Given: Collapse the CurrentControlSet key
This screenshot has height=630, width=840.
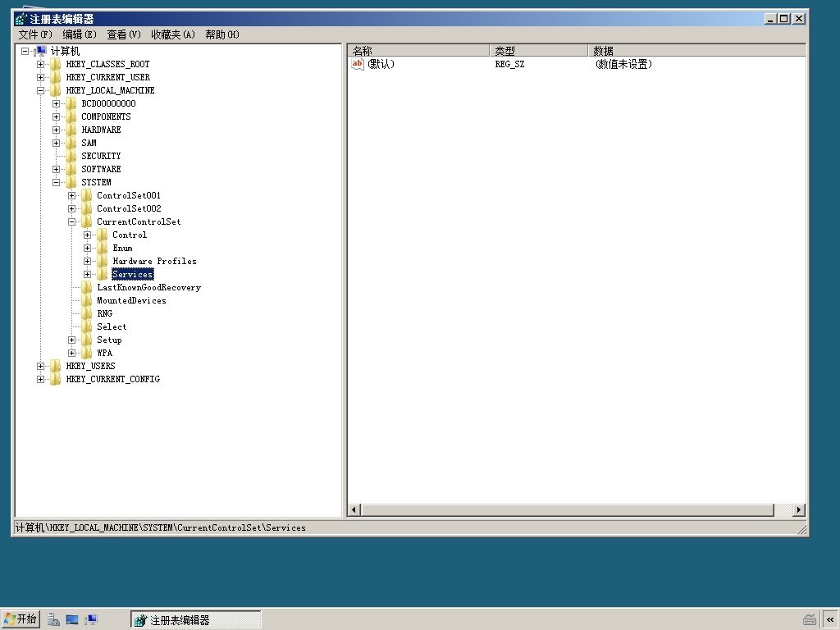Looking at the screenshot, I should [71, 221].
